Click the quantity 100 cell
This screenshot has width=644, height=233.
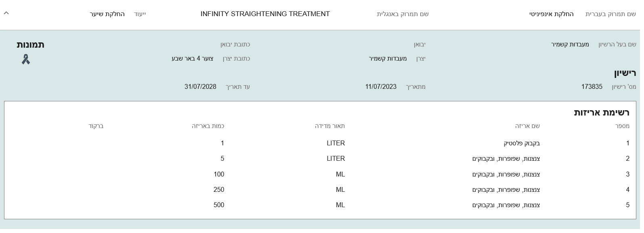(x=219, y=174)
